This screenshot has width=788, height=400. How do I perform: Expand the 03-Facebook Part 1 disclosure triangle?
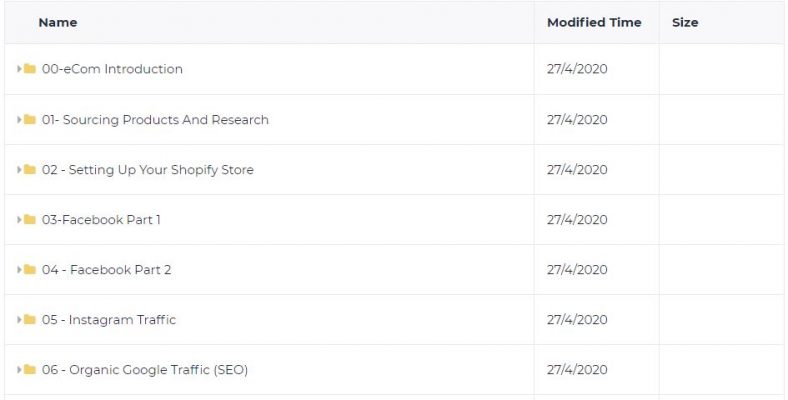(x=19, y=220)
